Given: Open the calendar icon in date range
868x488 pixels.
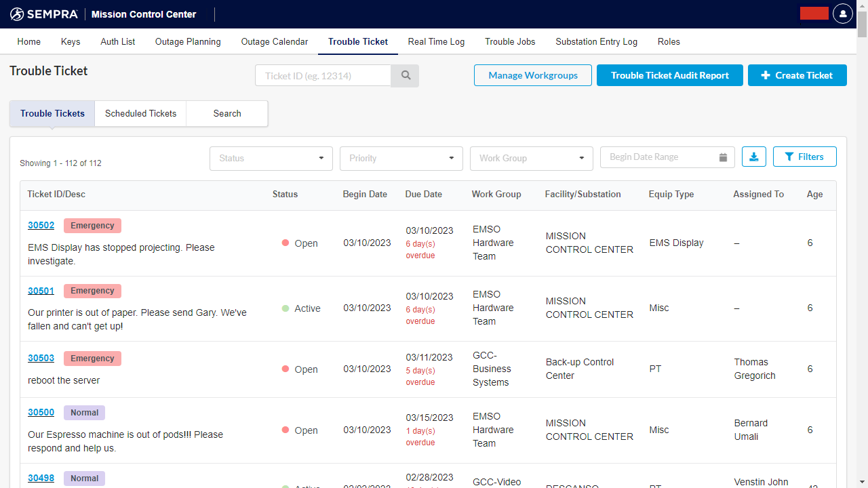Looking at the screenshot, I should click(723, 157).
